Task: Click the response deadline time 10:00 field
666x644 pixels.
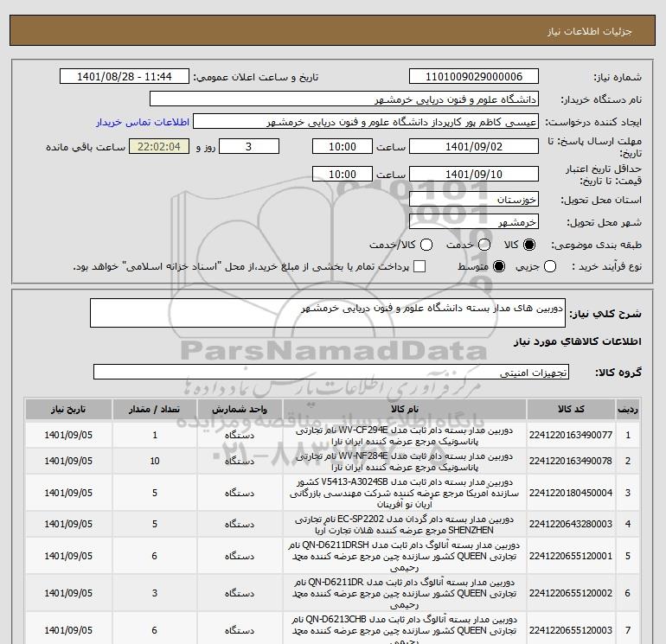Action: [x=342, y=147]
